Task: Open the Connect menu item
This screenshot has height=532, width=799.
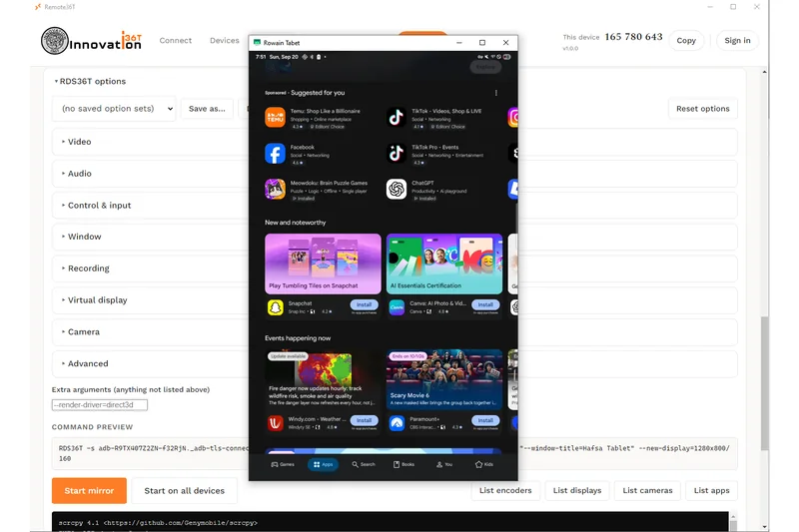Action: click(x=176, y=40)
